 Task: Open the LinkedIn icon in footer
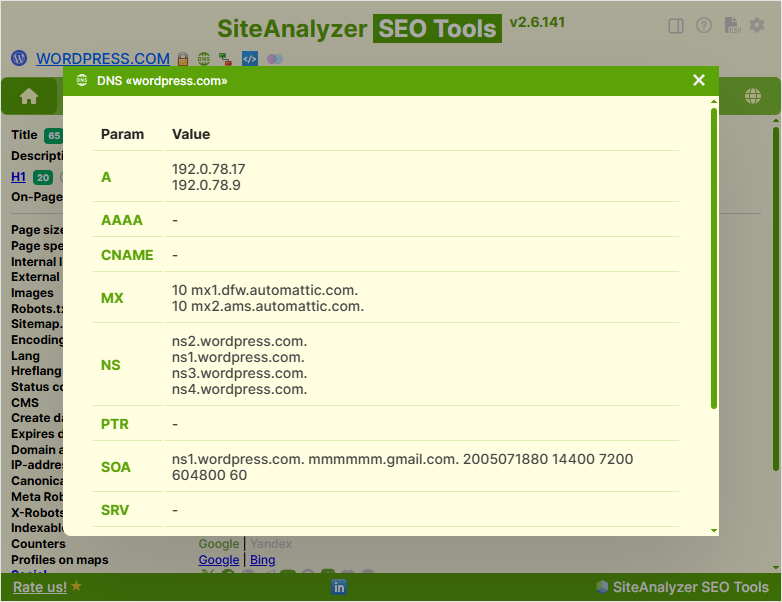tap(339, 587)
